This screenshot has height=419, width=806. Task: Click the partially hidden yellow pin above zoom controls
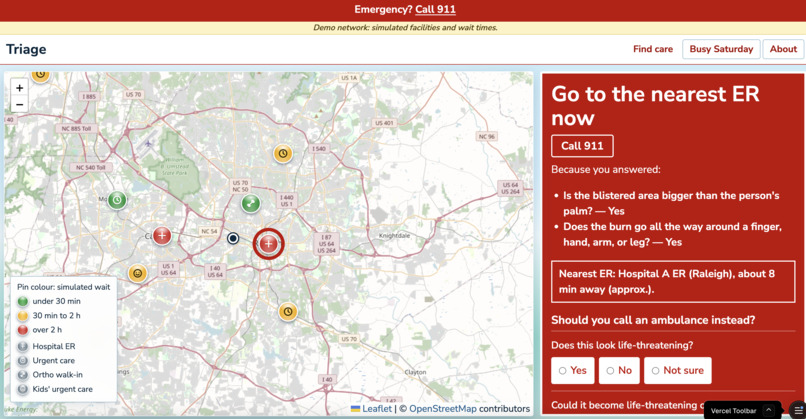click(x=41, y=76)
